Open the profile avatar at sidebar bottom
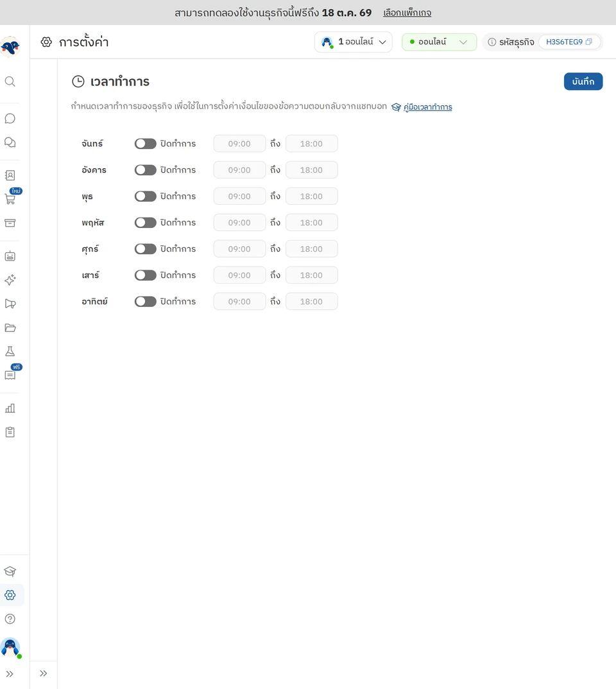Image resolution: width=616 pixels, height=689 pixels. (x=10, y=647)
